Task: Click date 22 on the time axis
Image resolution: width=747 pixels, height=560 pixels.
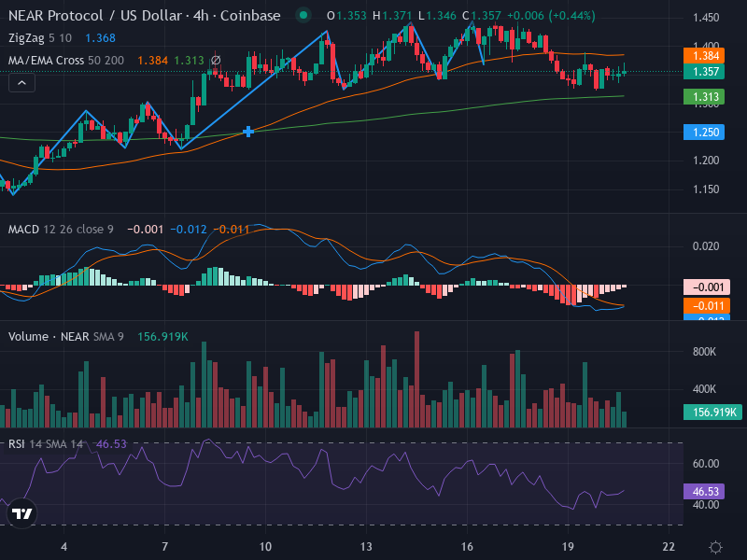Action: [x=669, y=547]
